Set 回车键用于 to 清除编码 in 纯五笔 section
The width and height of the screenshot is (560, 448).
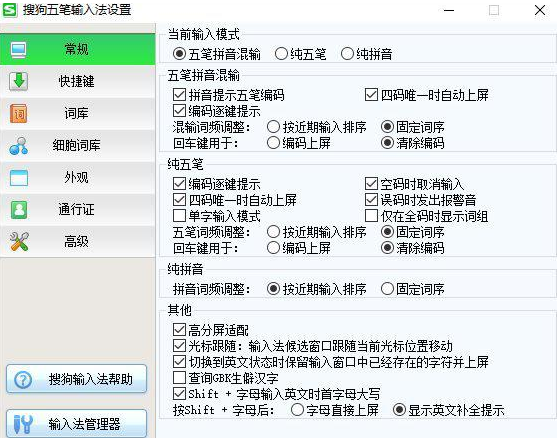(x=388, y=248)
